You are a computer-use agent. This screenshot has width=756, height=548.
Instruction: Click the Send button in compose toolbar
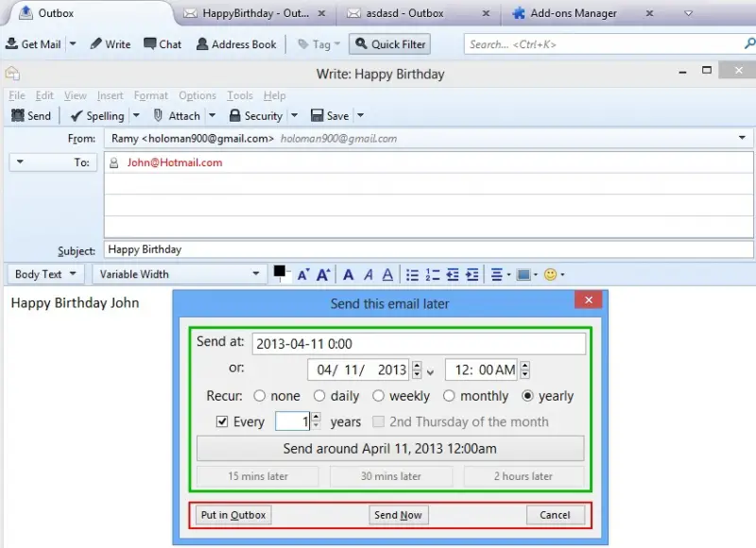(x=31, y=115)
